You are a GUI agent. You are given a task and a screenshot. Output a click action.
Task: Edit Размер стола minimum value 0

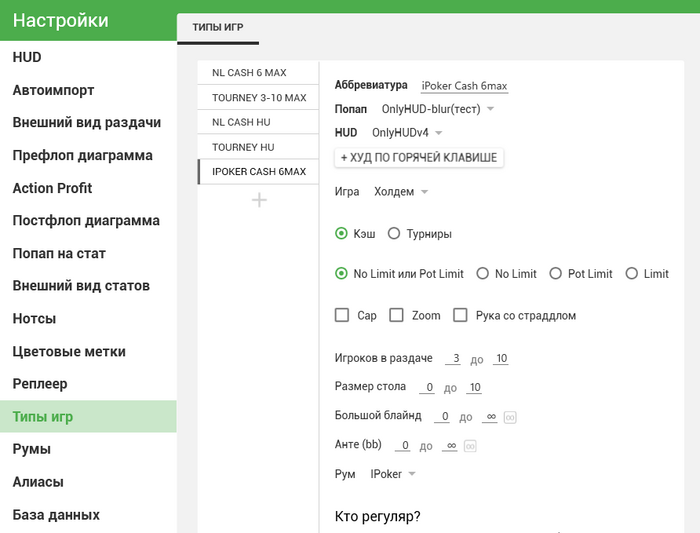pos(427,387)
